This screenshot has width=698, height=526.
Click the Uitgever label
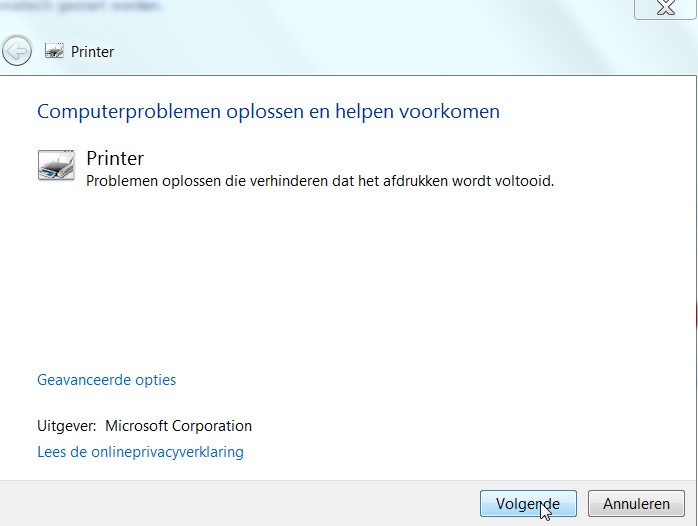[x=67, y=426]
